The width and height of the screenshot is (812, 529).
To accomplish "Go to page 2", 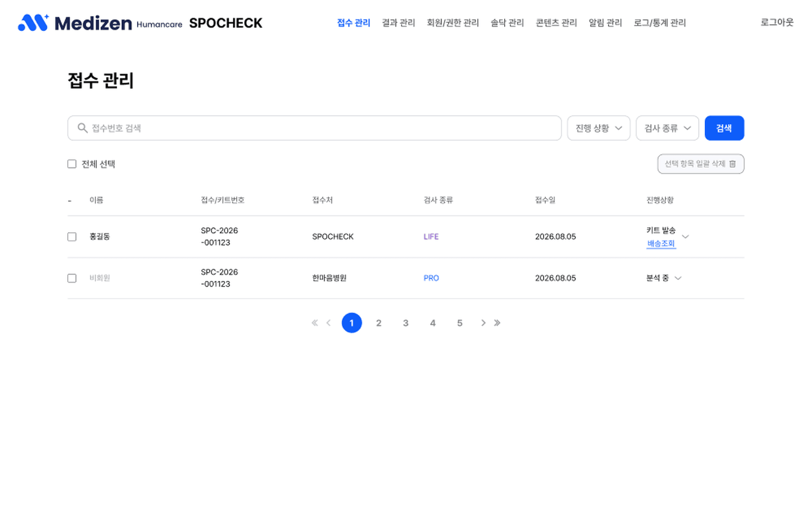I will (x=379, y=323).
